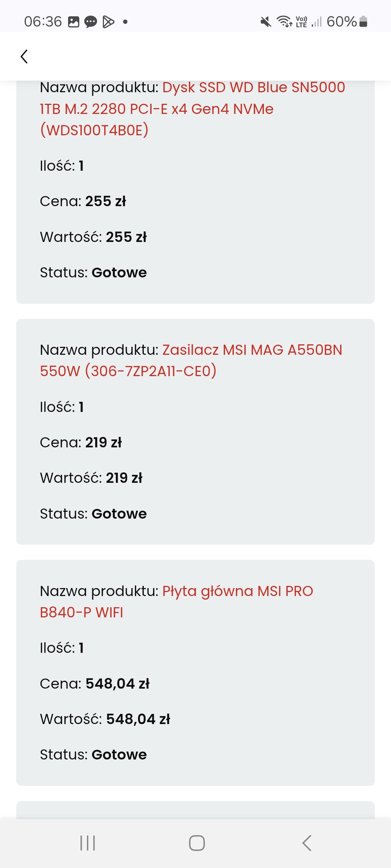Tap the motherboard price 548,04 zł
391x868 pixels.
click(117, 684)
